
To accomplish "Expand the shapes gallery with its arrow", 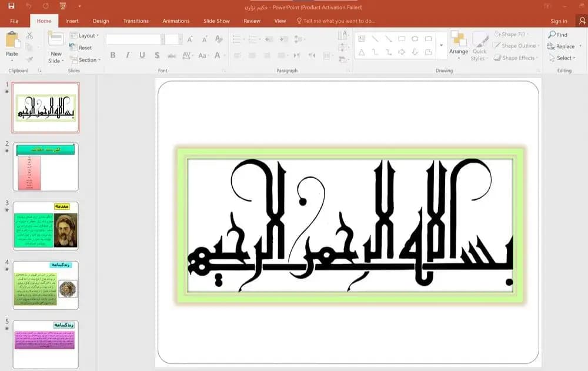I will [x=442, y=45].
